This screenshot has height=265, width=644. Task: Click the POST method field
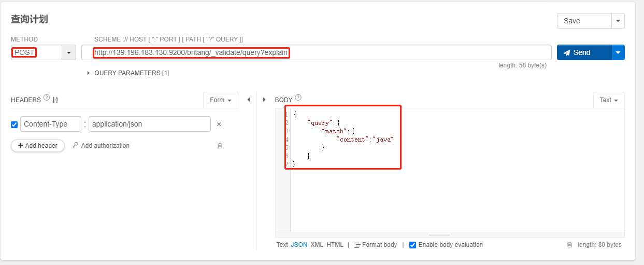coord(36,52)
